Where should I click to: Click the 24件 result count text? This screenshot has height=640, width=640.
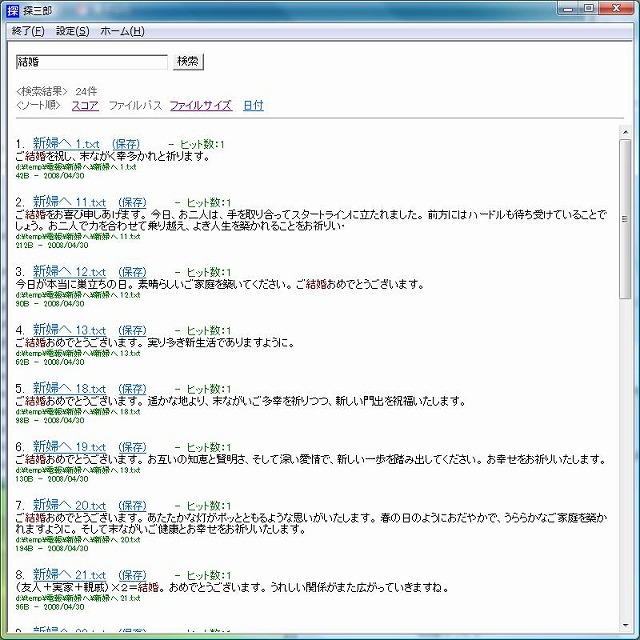(x=87, y=91)
